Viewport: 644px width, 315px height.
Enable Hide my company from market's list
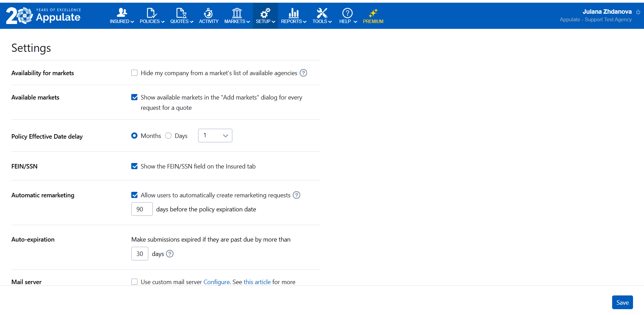point(134,73)
